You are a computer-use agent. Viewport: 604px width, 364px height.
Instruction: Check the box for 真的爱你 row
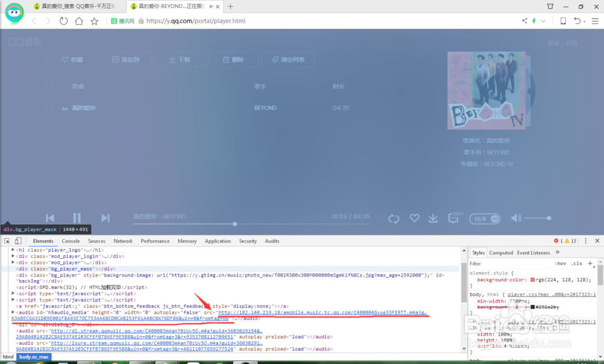point(50,107)
